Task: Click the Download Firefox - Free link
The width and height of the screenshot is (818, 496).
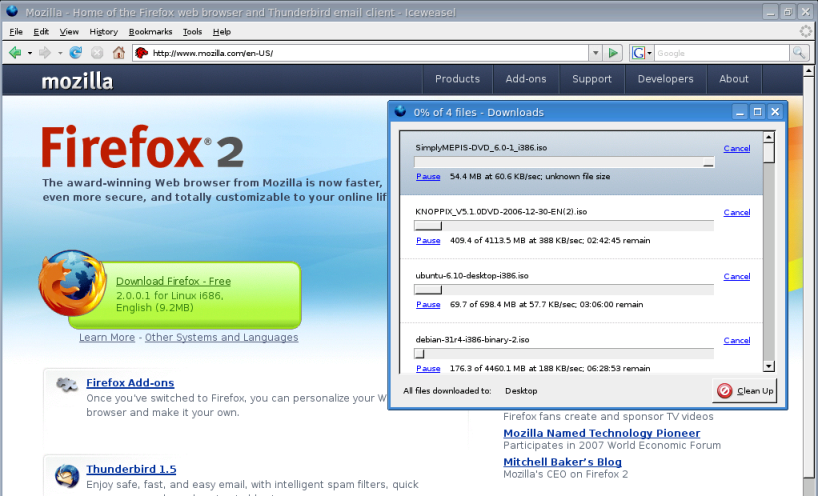Action: pyautogui.click(x=173, y=281)
